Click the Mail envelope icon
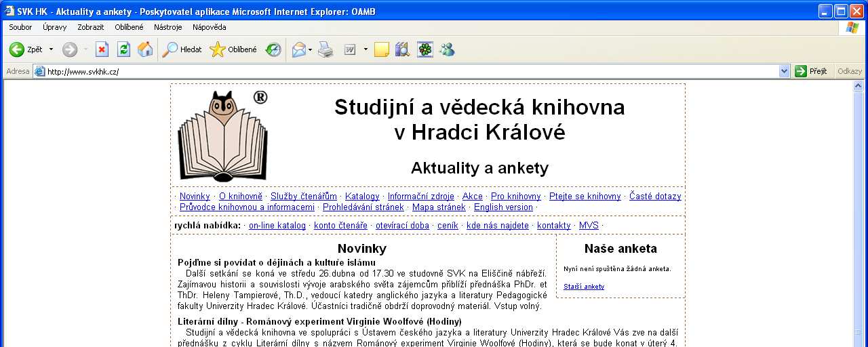Image resolution: width=868 pixels, height=347 pixels. [298, 49]
